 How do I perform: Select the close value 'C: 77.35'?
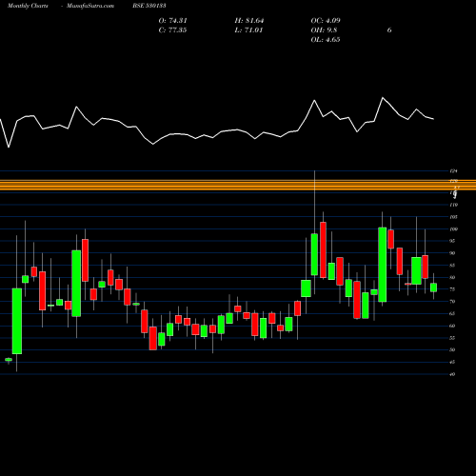(x=172, y=30)
